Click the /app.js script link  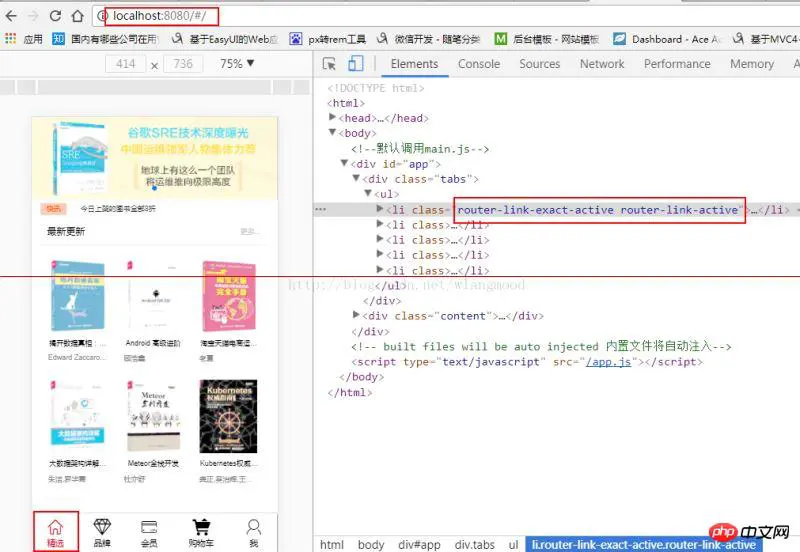609,362
